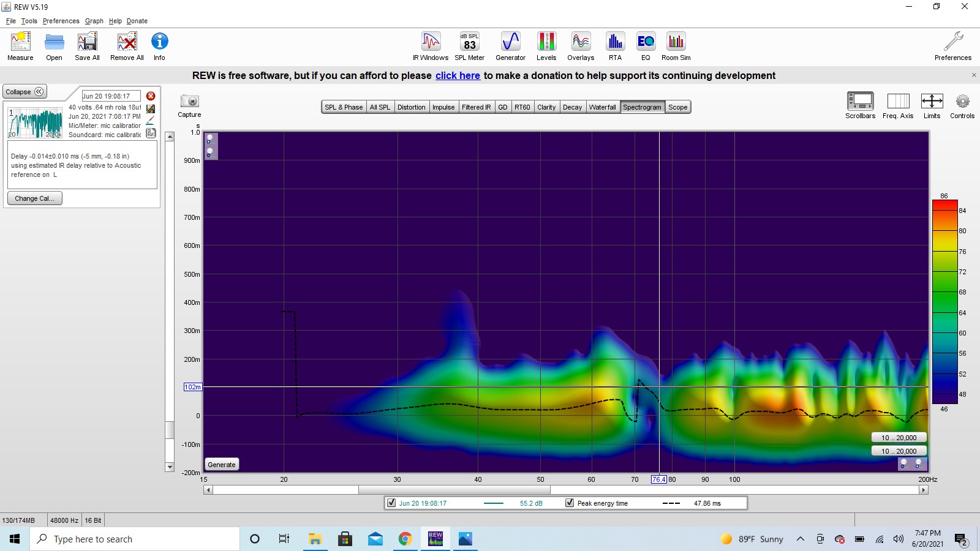Switch to the Distortion tab
Viewport: 980px width, 551px height.
[412, 107]
